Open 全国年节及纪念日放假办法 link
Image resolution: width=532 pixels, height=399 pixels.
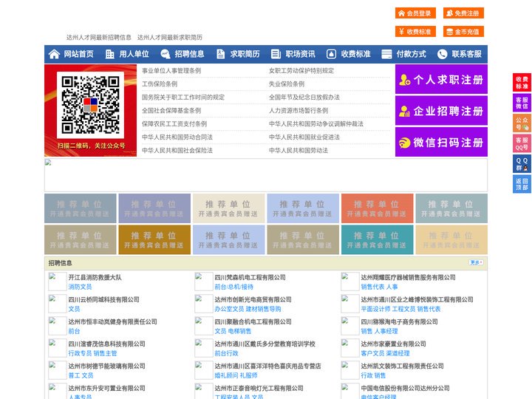tap(304, 97)
